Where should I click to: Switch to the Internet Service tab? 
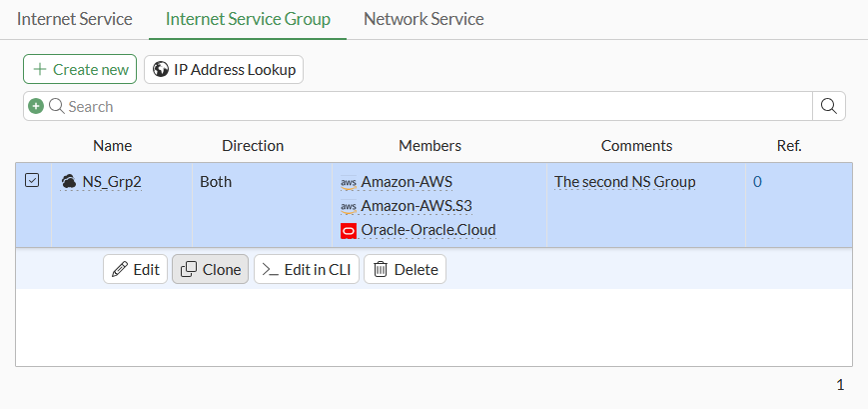74,19
